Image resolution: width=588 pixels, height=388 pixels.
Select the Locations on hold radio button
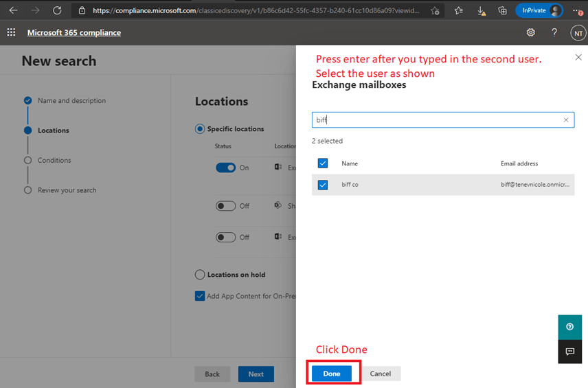coord(200,275)
